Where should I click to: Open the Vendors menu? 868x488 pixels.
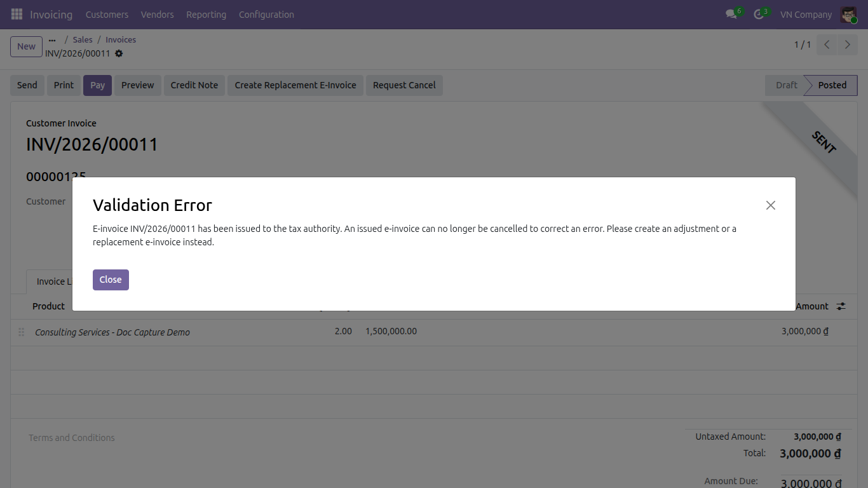pyautogui.click(x=157, y=14)
